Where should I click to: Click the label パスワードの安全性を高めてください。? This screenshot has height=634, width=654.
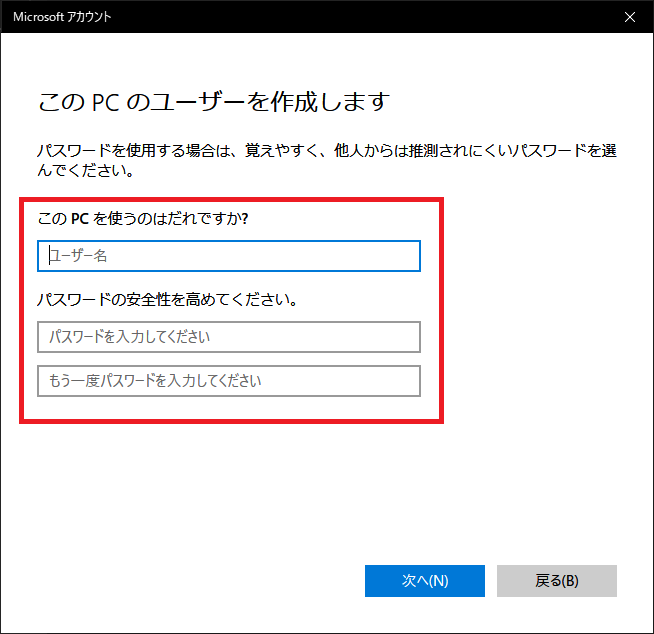[x=167, y=299]
